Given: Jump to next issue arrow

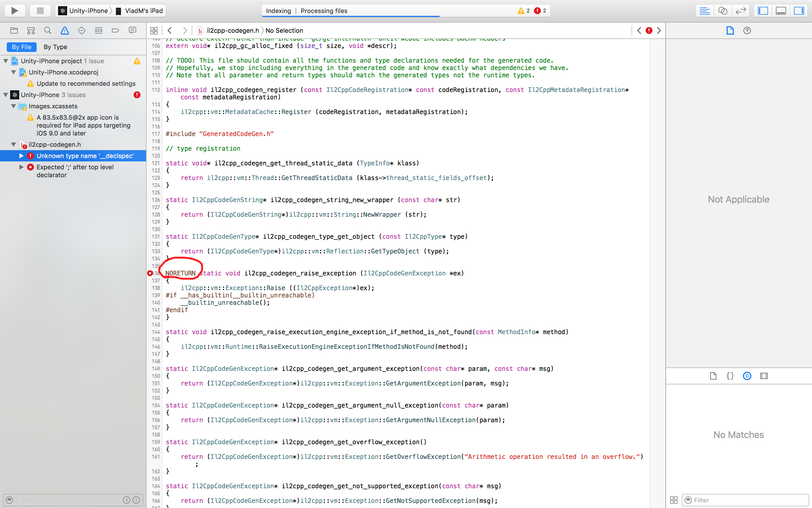Looking at the screenshot, I should [x=659, y=30].
